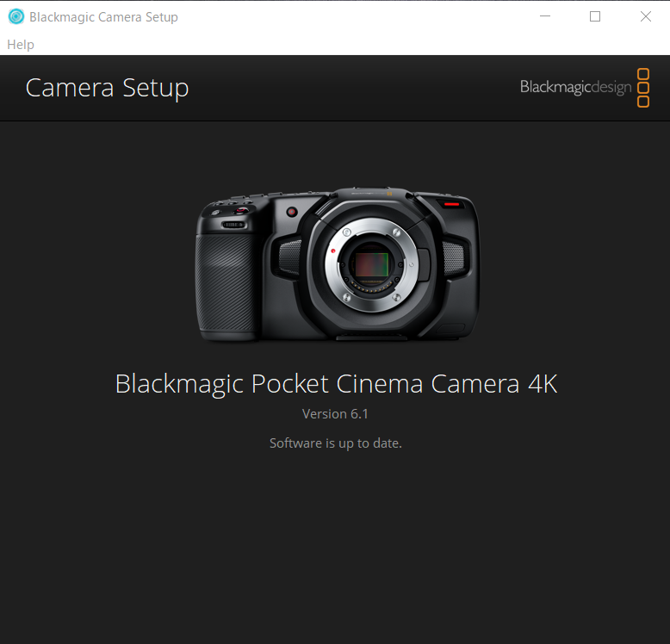The height and width of the screenshot is (644, 670).
Task: Click the 'Software is up to date' message
Action: click(x=335, y=443)
